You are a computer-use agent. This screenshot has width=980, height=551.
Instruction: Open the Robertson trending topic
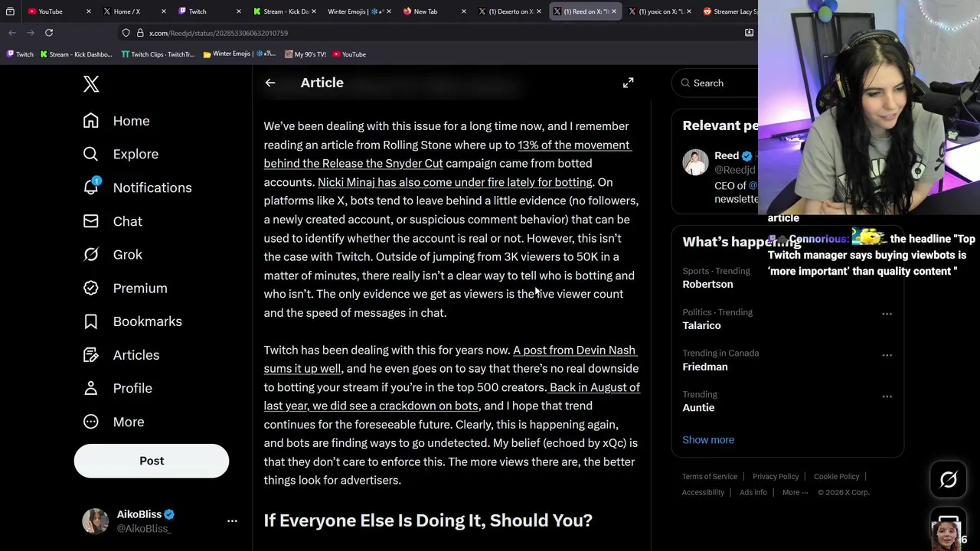click(x=707, y=284)
